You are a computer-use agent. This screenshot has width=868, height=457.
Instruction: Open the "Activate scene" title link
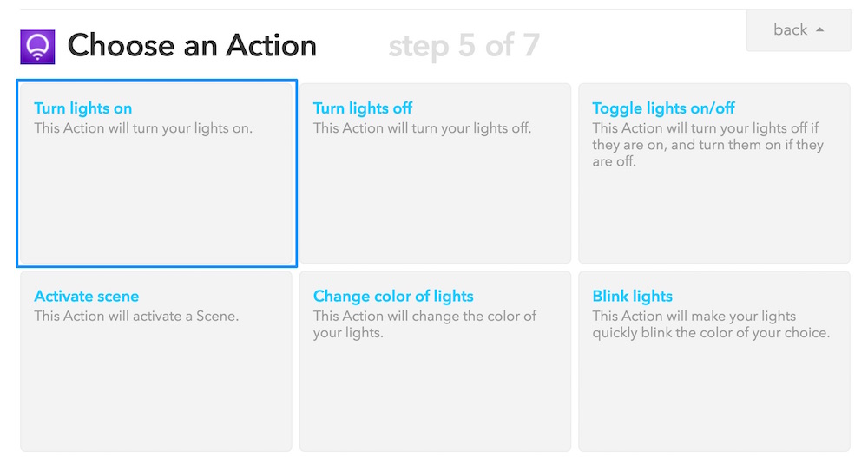(x=87, y=297)
